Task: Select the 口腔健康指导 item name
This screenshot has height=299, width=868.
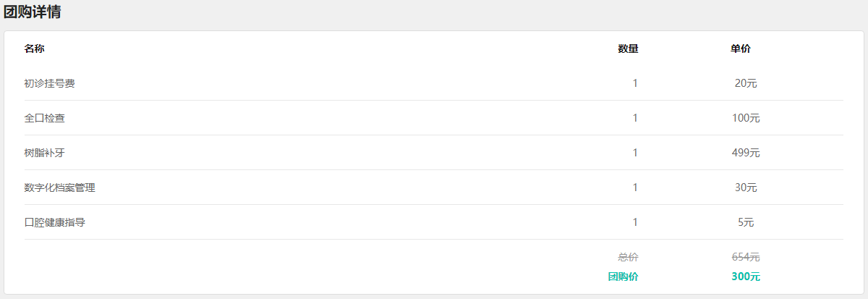Action: (x=54, y=222)
